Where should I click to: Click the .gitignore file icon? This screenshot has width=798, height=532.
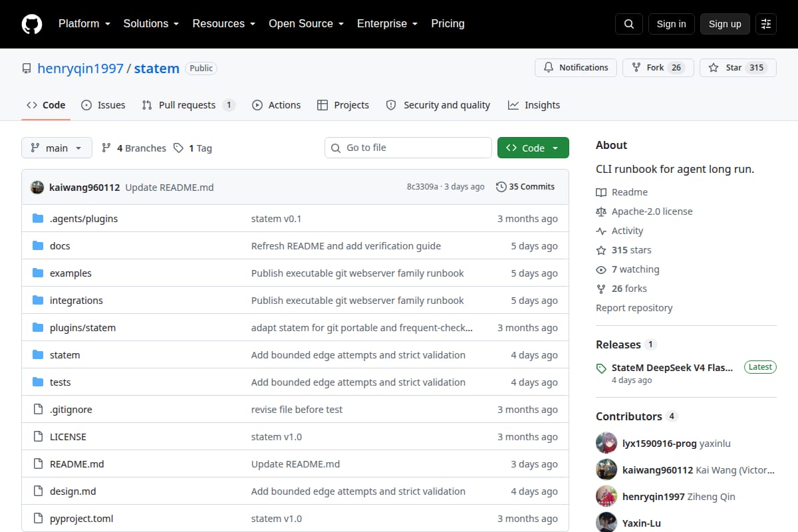[38, 410]
